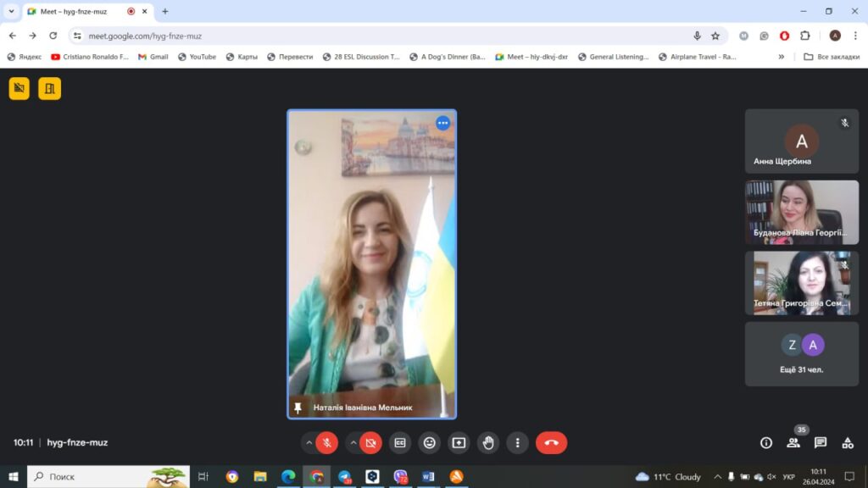Screen dimensions: 868x488
Task: Open the YouTube bookmark
Action: point(197,57)
